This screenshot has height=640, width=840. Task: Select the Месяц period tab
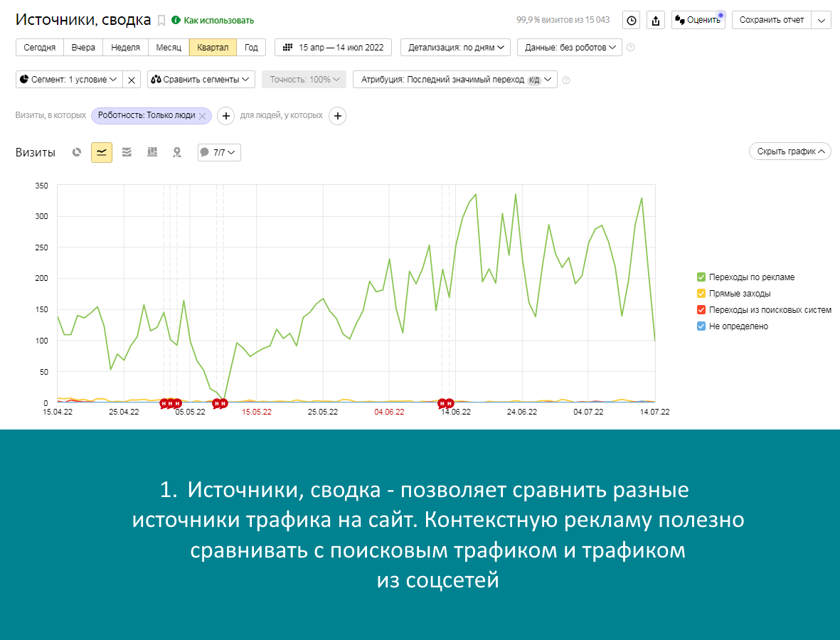[x=171, y=47]
